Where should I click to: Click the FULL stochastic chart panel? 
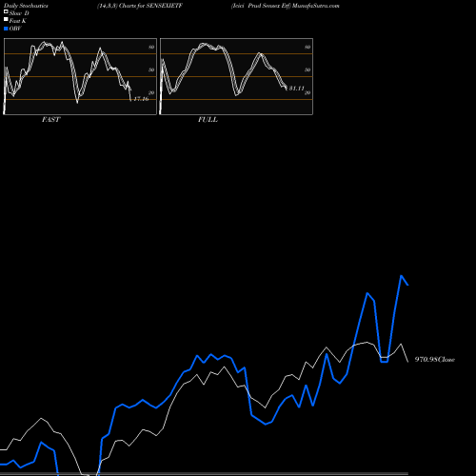point(236,76)
